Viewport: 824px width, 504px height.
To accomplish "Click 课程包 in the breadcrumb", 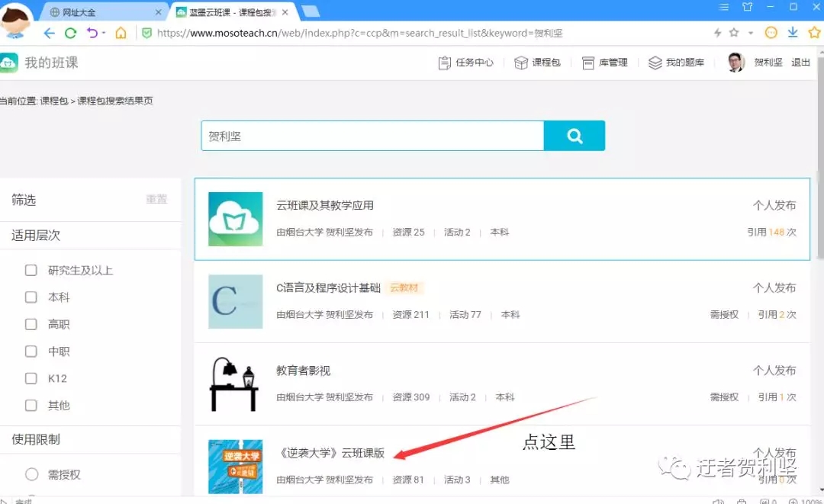I will pos(54,101).
